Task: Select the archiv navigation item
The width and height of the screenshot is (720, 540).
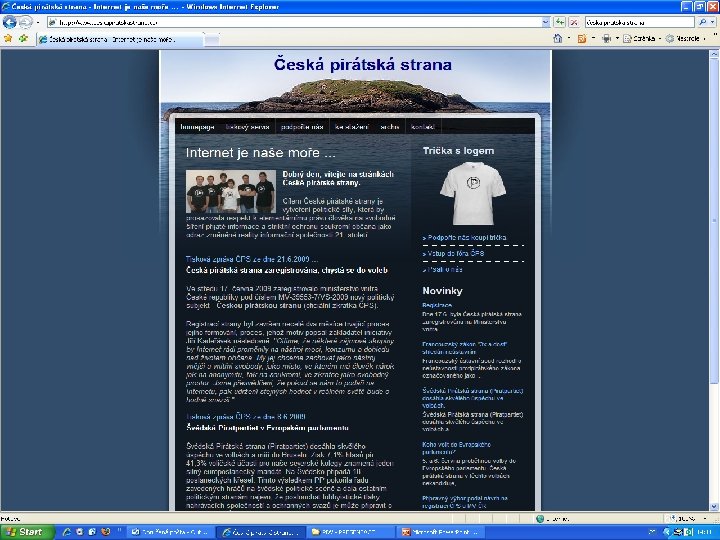Action: [389, 127]
